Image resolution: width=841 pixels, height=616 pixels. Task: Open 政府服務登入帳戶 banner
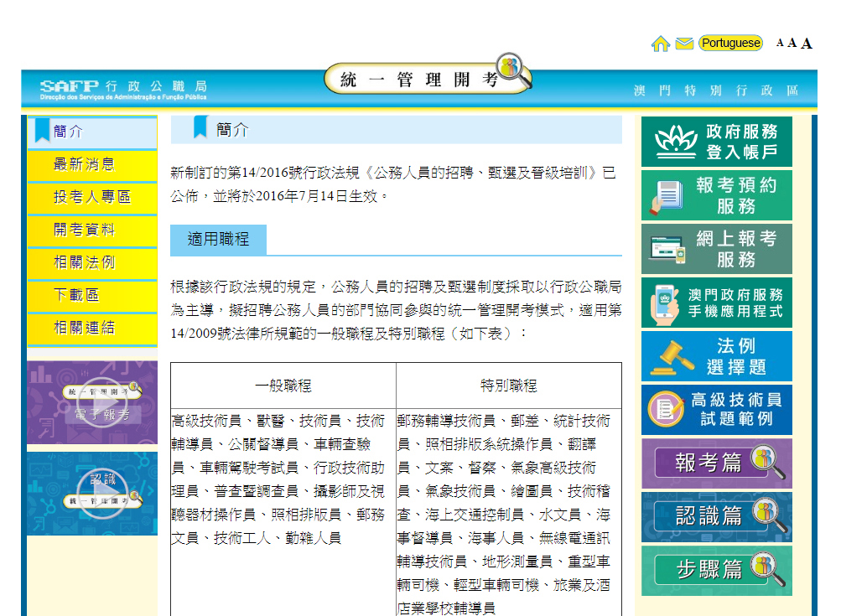pos(716,142)
